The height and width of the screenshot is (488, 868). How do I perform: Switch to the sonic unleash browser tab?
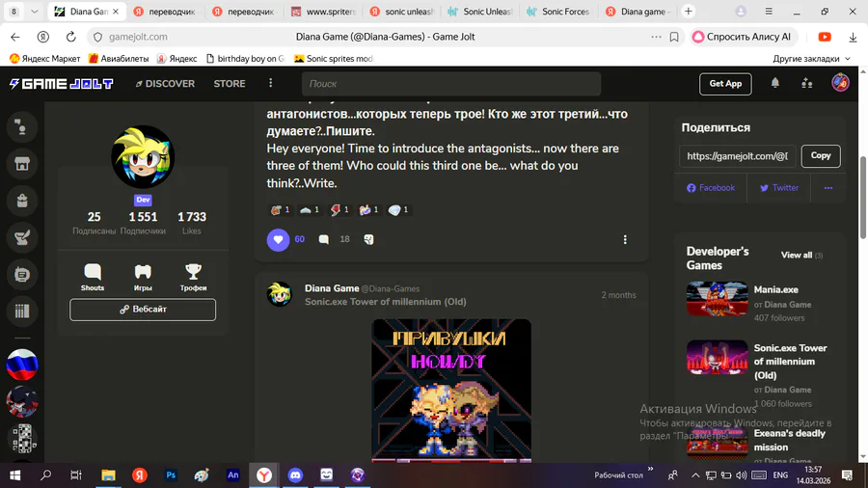click(x=402, y=11)
